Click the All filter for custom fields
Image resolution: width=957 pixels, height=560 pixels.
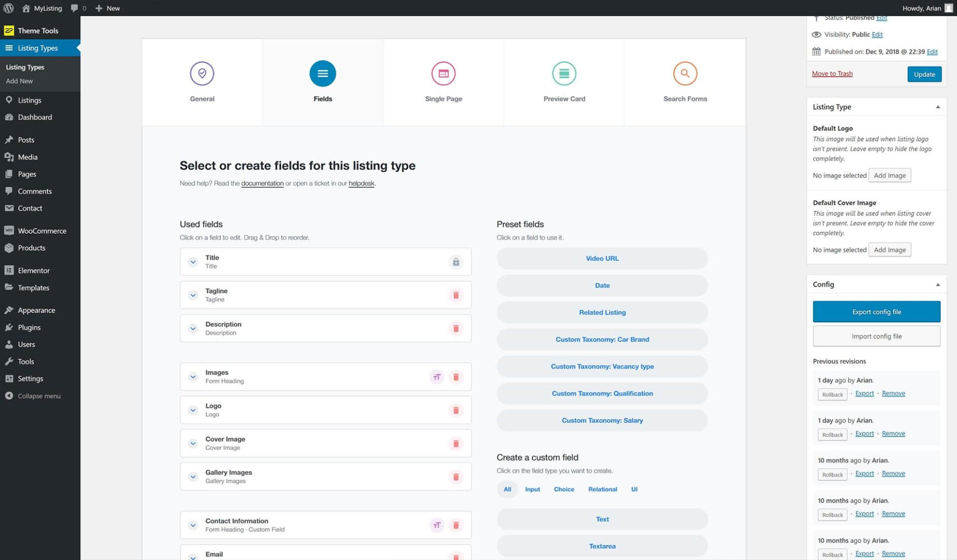point(507,489)
